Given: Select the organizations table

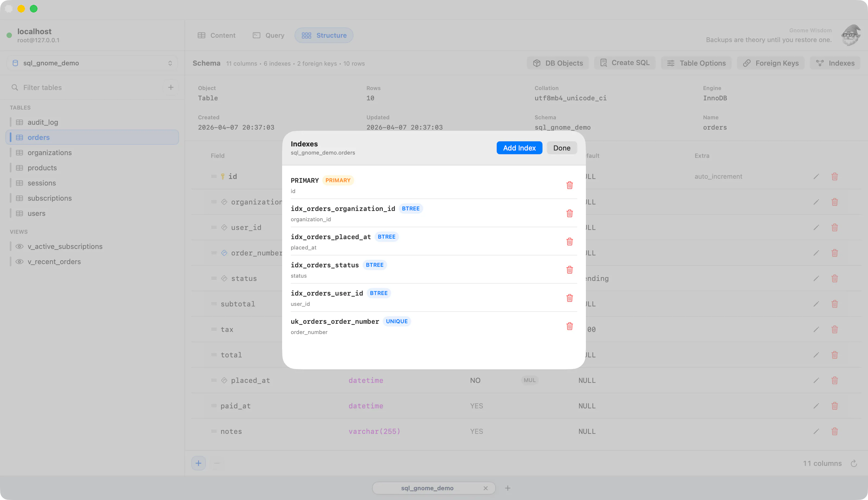Looking at the screenshot, I should pos(92,152).
